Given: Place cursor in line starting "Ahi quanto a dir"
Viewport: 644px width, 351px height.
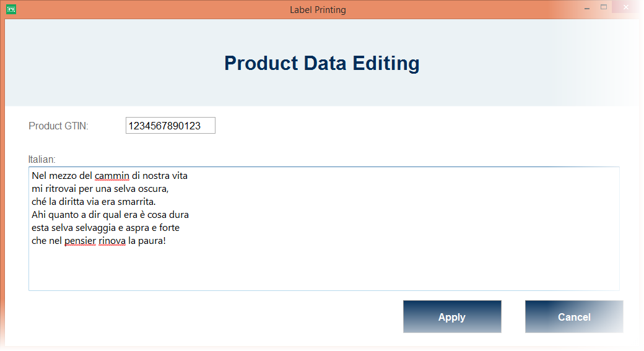Looking at the screenshot, I should [110, 215].
